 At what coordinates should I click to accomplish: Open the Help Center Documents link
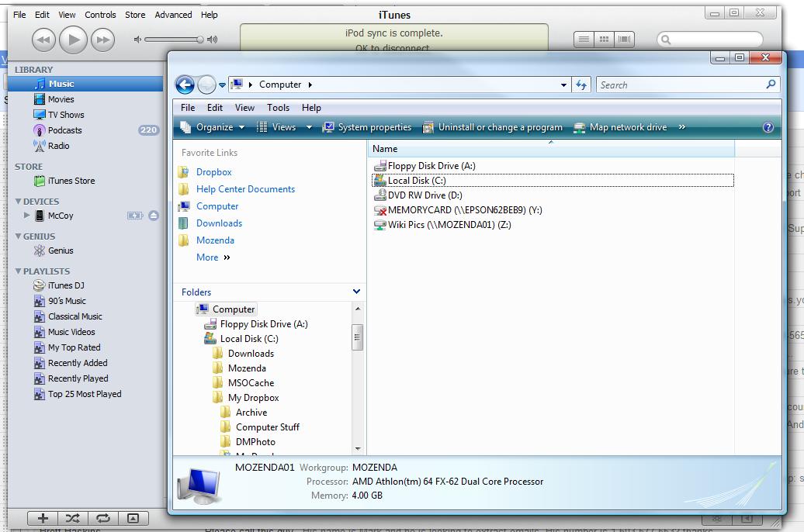pos(245,189)
